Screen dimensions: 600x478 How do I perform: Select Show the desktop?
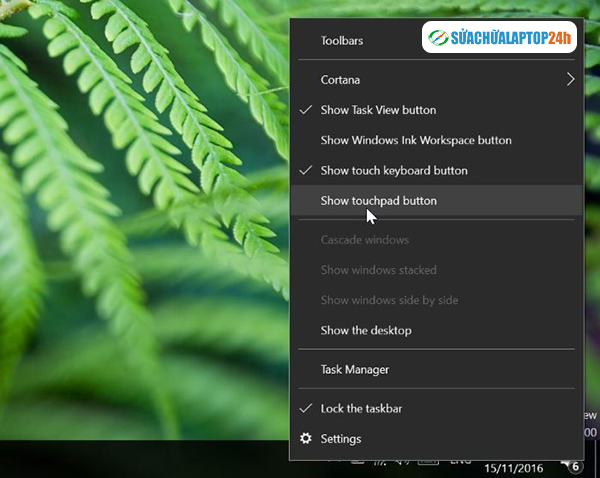pos(366,331)
